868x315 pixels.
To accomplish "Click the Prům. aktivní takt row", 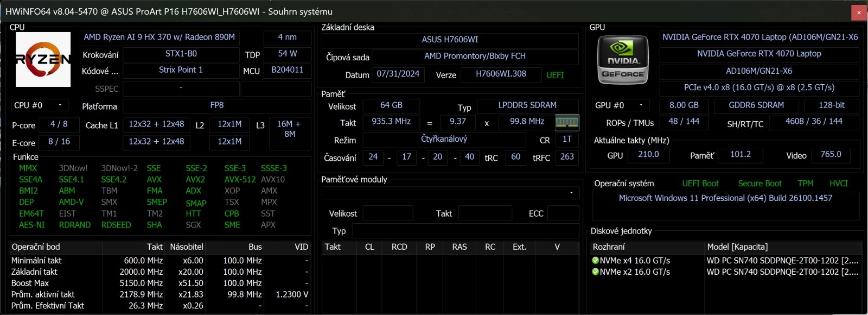I will coord(160,294).
